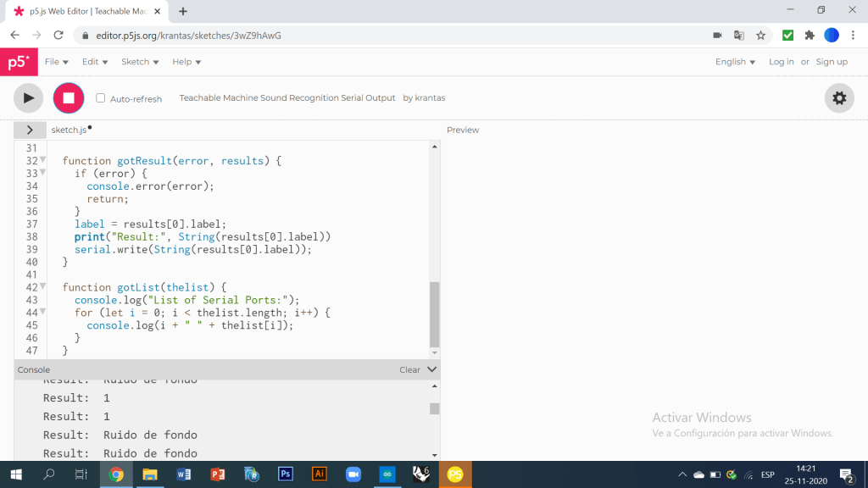
Task: Open the Sketch menu
Action: tap(140, 62)
